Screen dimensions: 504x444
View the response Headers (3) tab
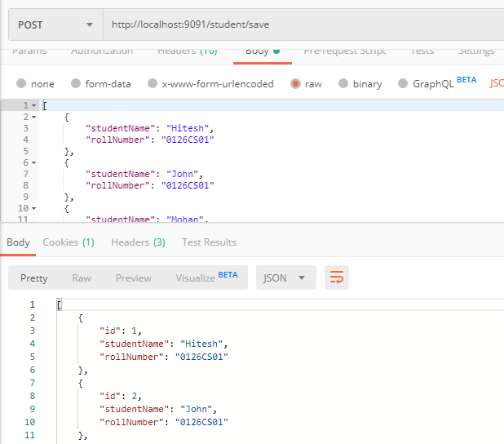[138, 242]
